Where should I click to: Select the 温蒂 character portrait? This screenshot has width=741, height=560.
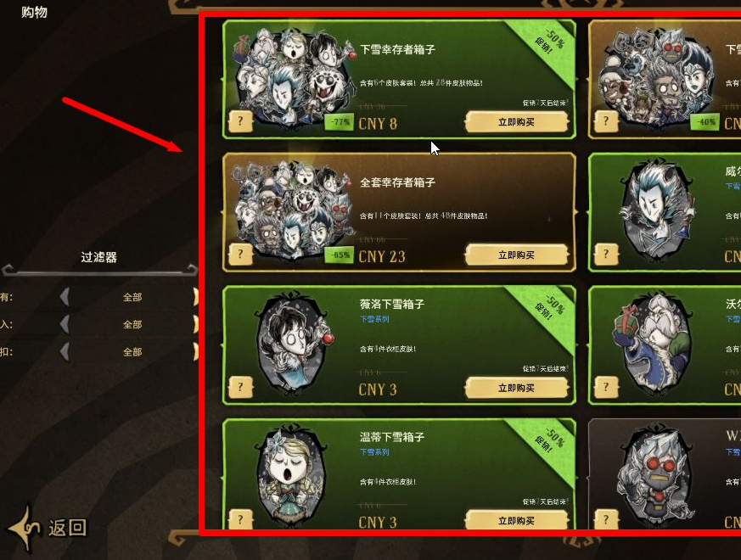[290, 475]
